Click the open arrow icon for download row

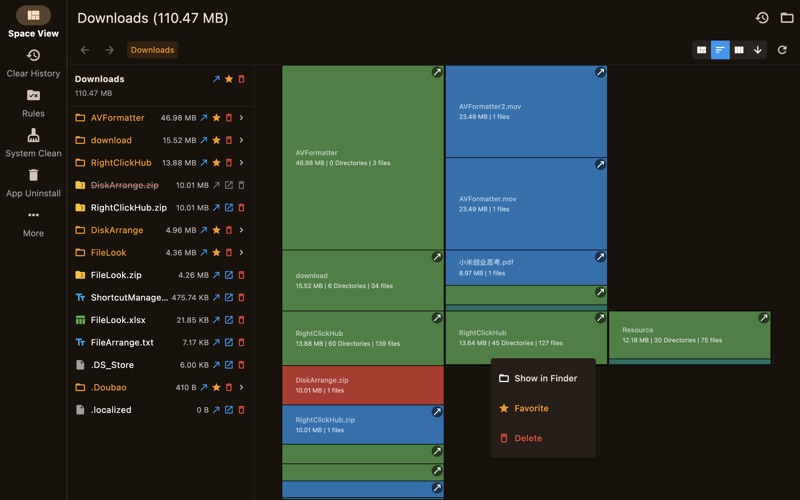pos(204,140)
